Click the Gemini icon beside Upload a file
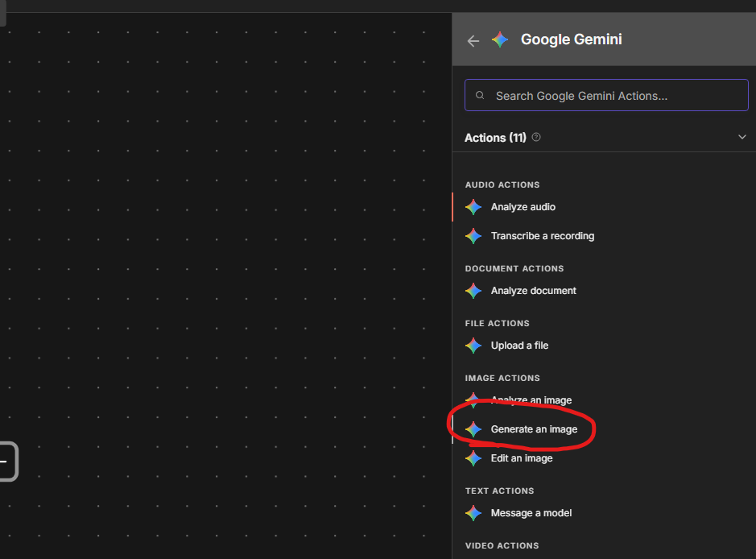756x559 pixels. [473, 346]
